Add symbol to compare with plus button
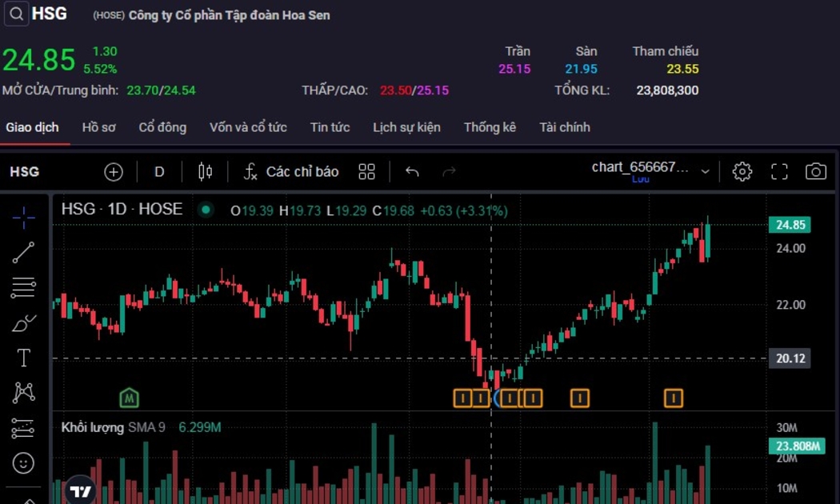Screen dimensions: 840x504 tap(114, 172)
